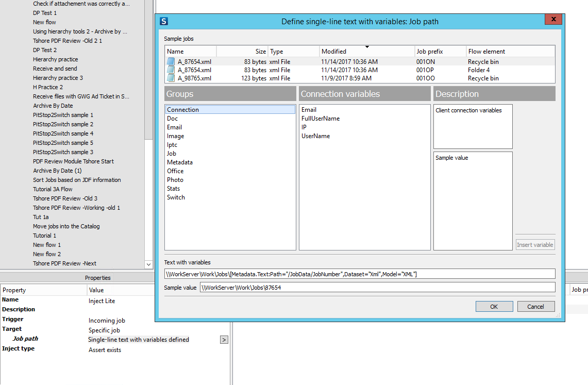
Task: Select the Metadata variable group
Action: pos(180,162)
